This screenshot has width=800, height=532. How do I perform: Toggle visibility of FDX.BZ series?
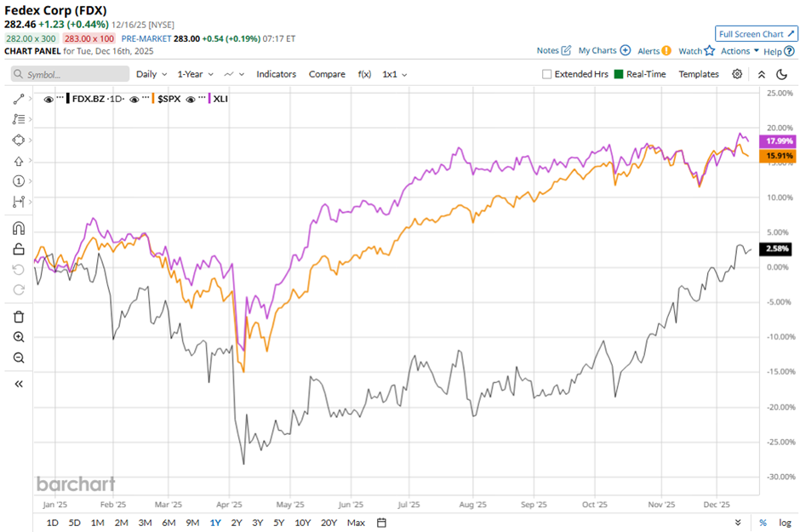[49, 99]
